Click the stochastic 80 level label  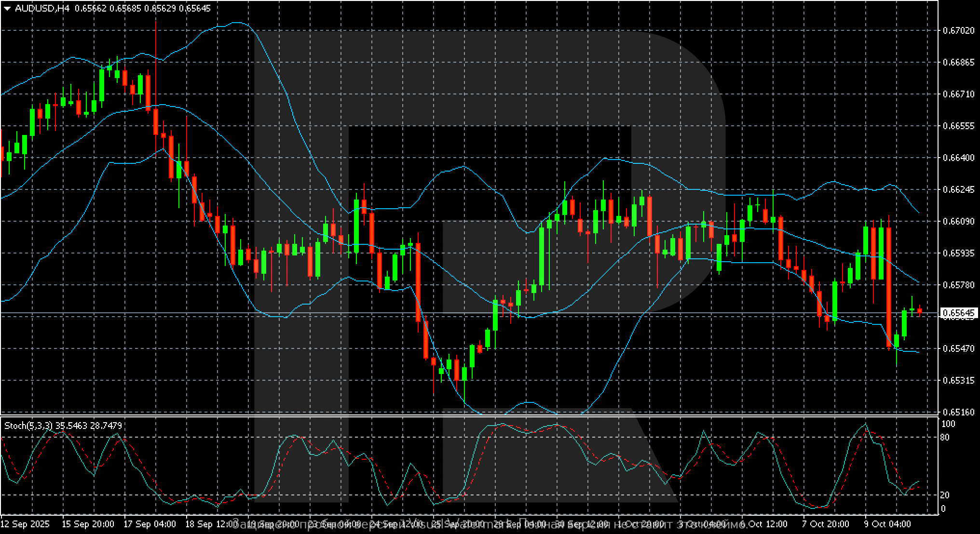pyautogui.click(x=945, y=437)
